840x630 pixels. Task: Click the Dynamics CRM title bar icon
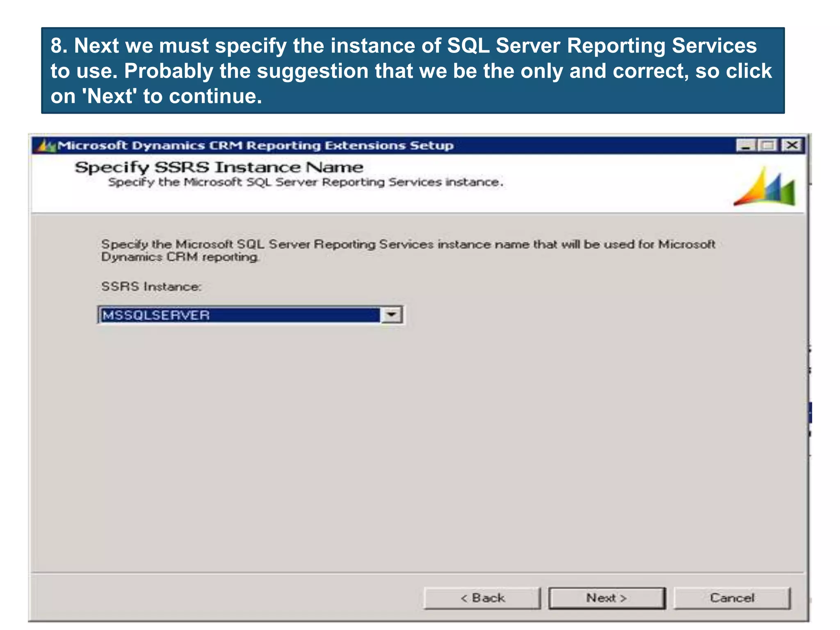point(46,146)
